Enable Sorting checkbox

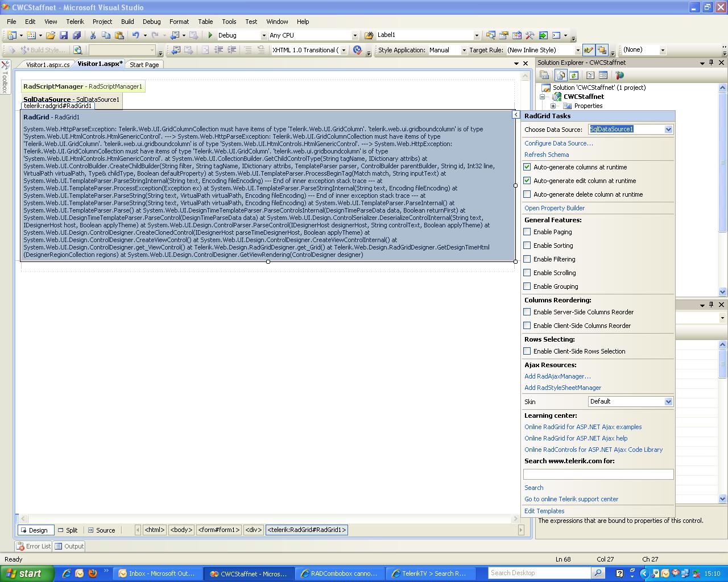[x=527, y=246]
